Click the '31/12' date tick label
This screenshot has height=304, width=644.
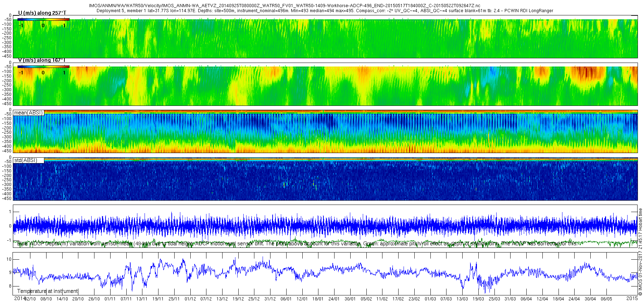click(x=270, y=299)
